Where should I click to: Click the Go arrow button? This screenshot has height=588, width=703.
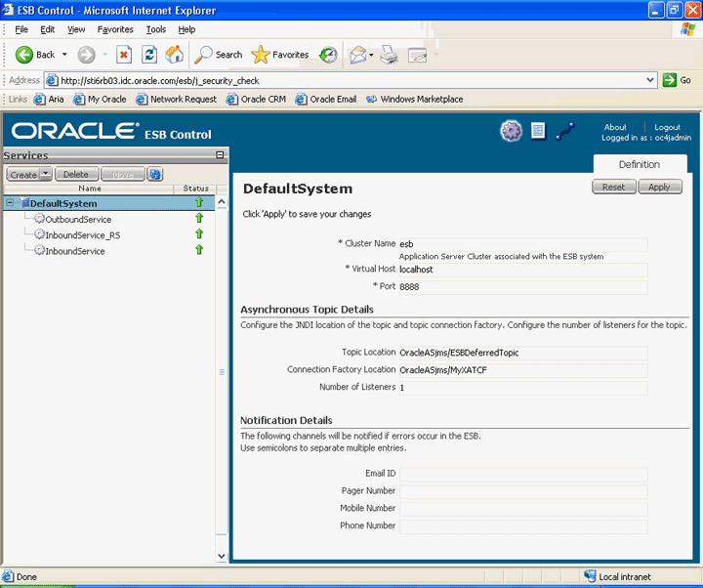click(x=670, y=80)
